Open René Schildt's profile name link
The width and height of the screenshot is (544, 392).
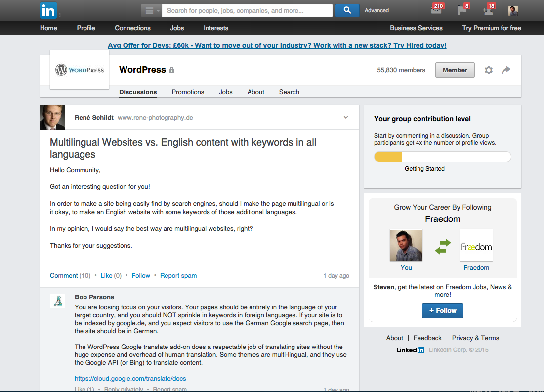click(x=94, y=117)
